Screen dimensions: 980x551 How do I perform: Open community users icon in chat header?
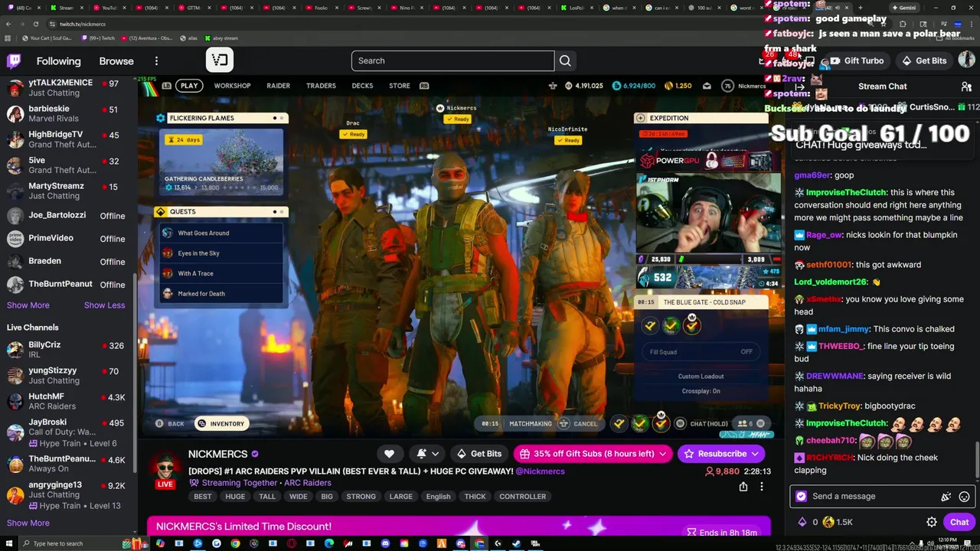point(966,86)
